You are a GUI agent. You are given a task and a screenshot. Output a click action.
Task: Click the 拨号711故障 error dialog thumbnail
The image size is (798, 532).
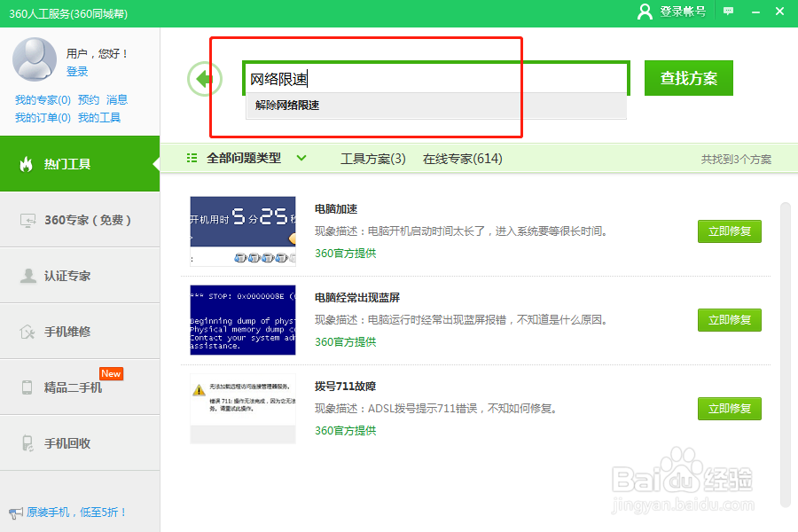point(243,408)
